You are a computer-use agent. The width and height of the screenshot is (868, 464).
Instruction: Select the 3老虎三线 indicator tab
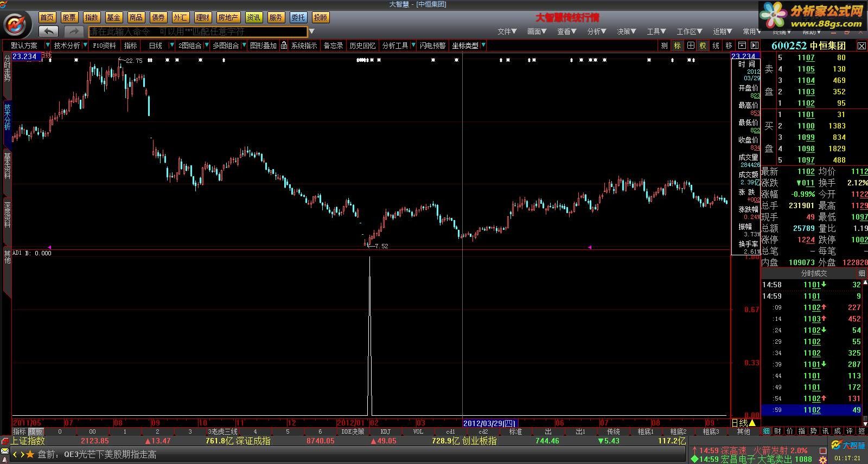coord(222,431)
